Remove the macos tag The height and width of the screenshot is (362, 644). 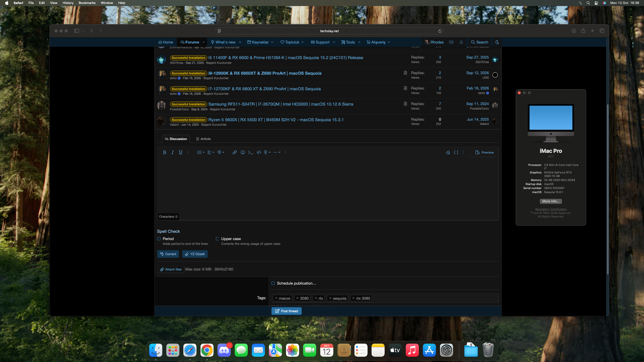[276, 298]
